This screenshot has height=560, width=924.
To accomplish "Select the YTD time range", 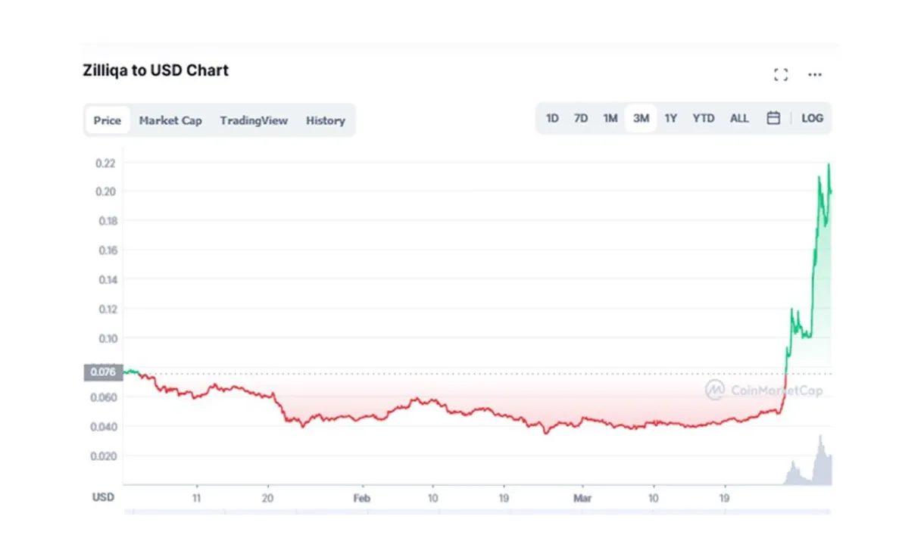I will coord(703,118).
